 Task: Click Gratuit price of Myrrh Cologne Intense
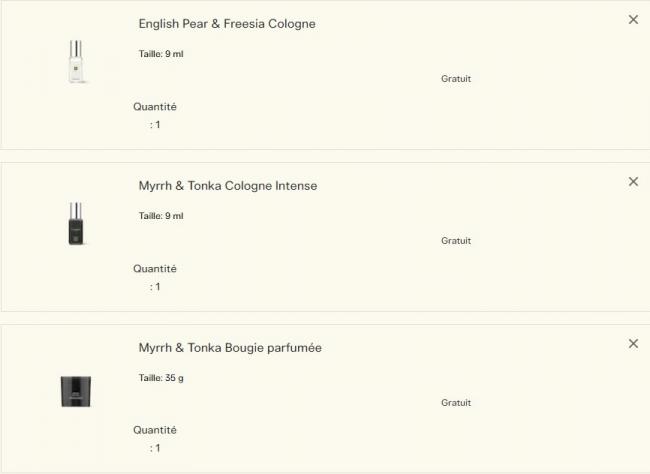pyautogui.click(x=456, y=241)
